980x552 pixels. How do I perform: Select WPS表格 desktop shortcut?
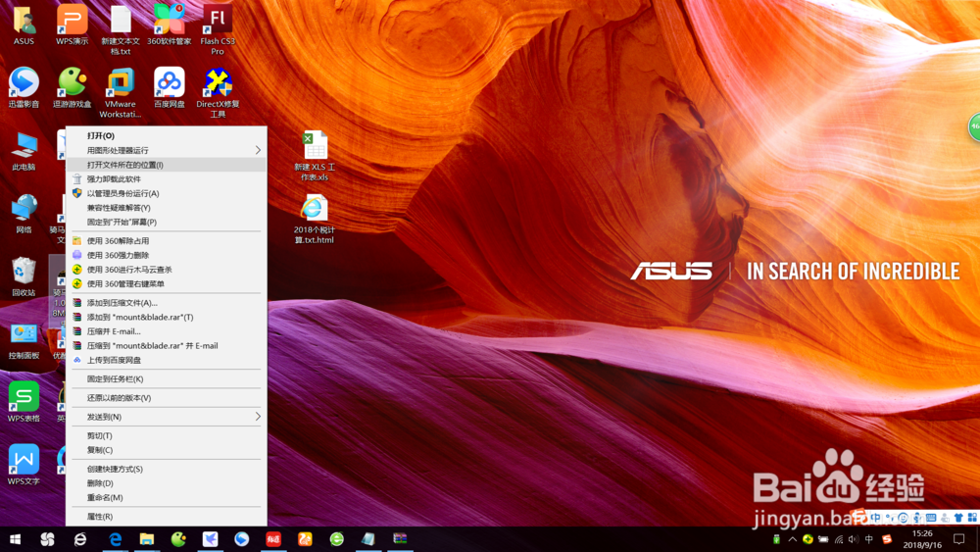point(24,402)
